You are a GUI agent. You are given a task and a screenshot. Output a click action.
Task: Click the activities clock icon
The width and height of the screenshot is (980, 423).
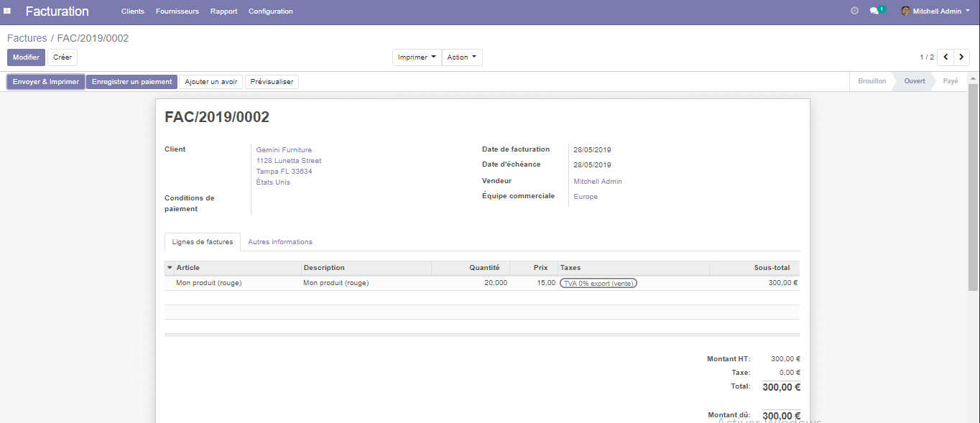[x=854, y=11]
